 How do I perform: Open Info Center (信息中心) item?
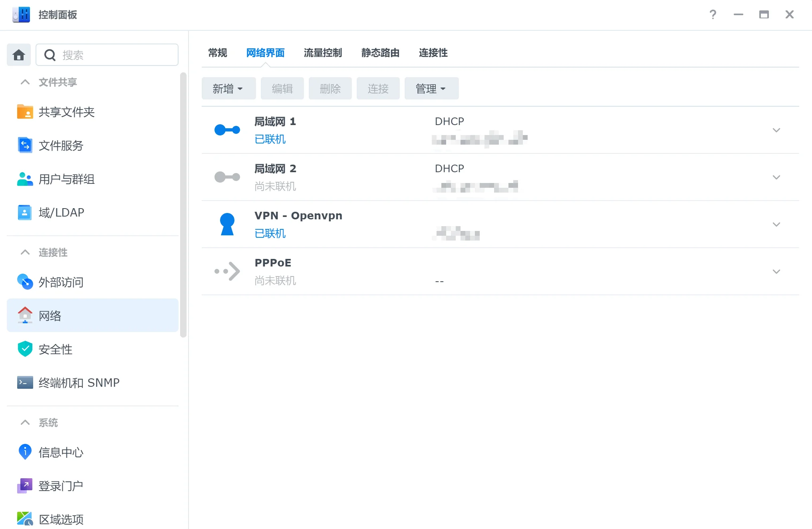tap(61, 452)
